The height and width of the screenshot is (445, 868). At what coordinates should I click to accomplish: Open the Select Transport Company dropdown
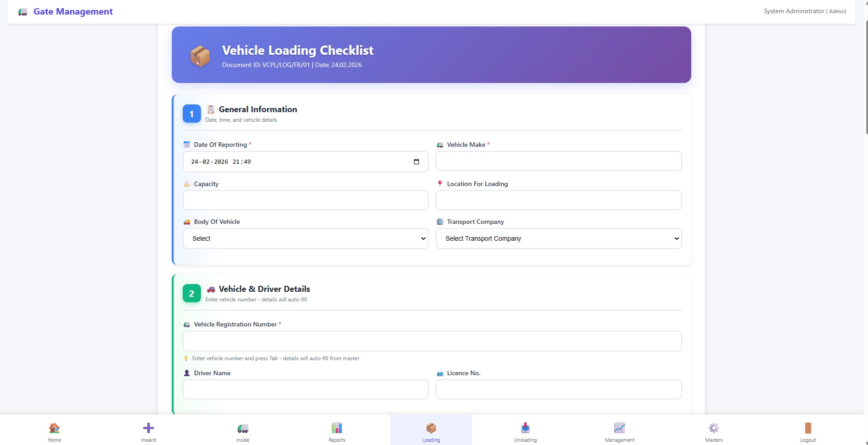tap(558, 238)
